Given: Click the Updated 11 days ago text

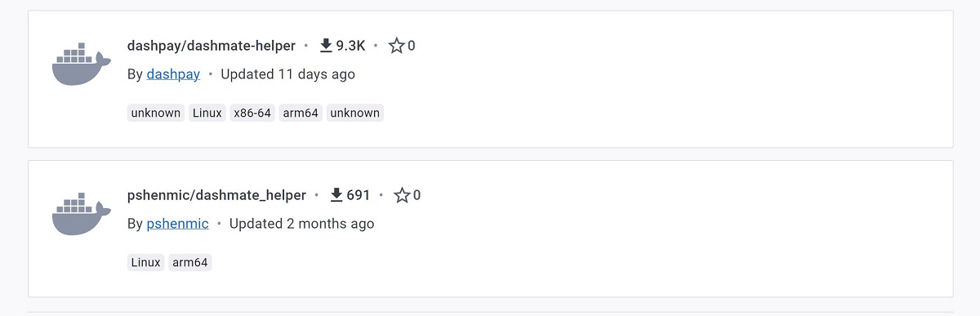Looking at the screenshot, I should pos(288,74).
